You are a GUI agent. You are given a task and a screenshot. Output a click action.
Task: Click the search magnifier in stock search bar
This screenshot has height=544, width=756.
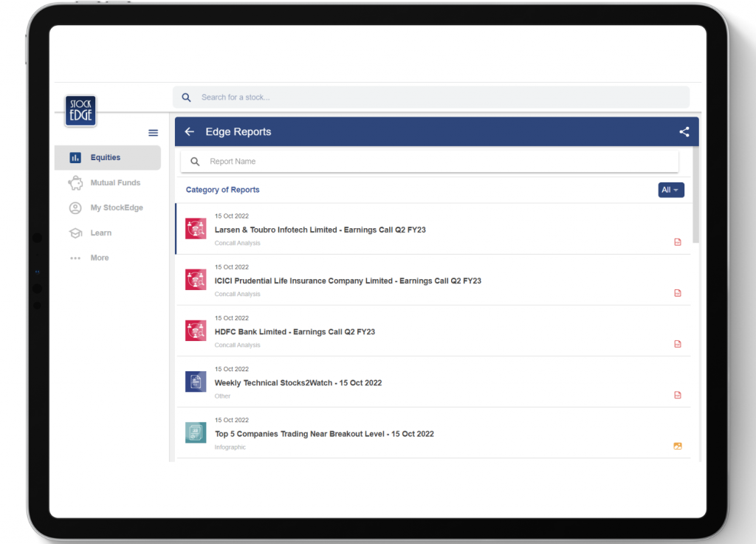(186, 97)
